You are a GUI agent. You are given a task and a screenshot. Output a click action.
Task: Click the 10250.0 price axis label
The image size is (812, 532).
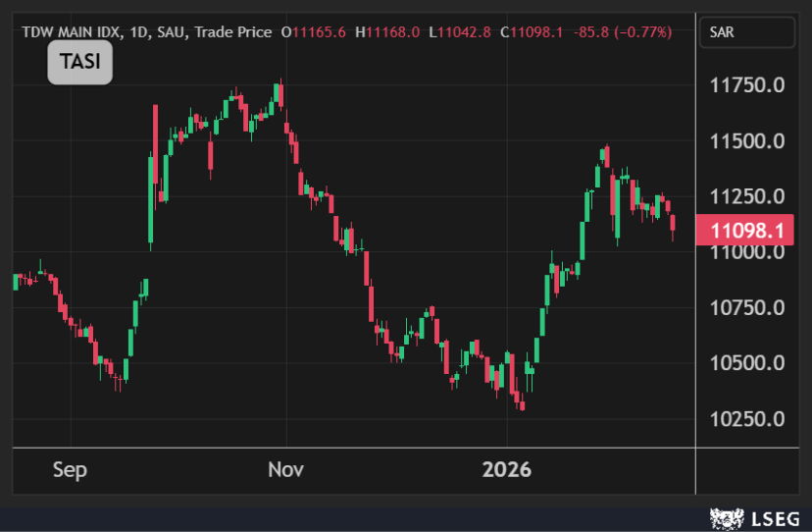click(746, 419)
